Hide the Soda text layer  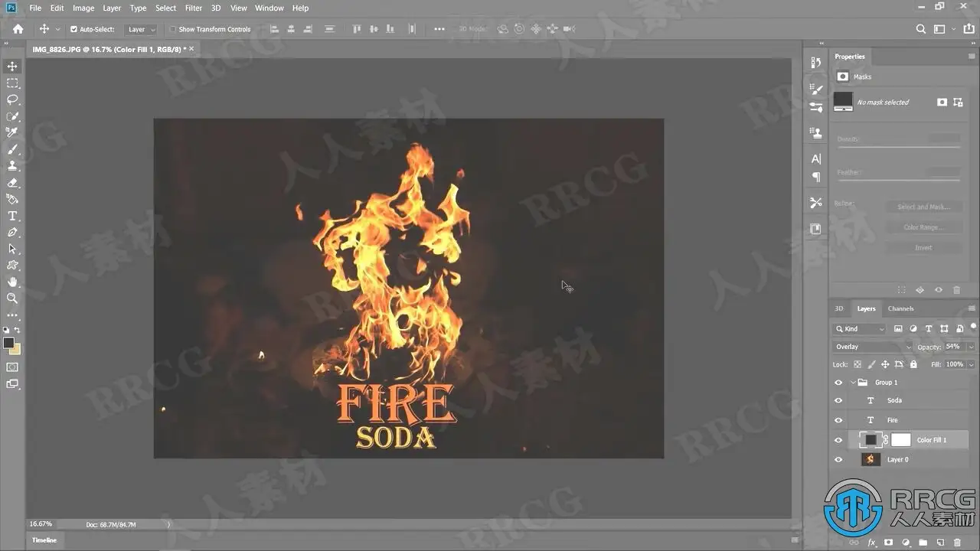(x=838, y=400)
